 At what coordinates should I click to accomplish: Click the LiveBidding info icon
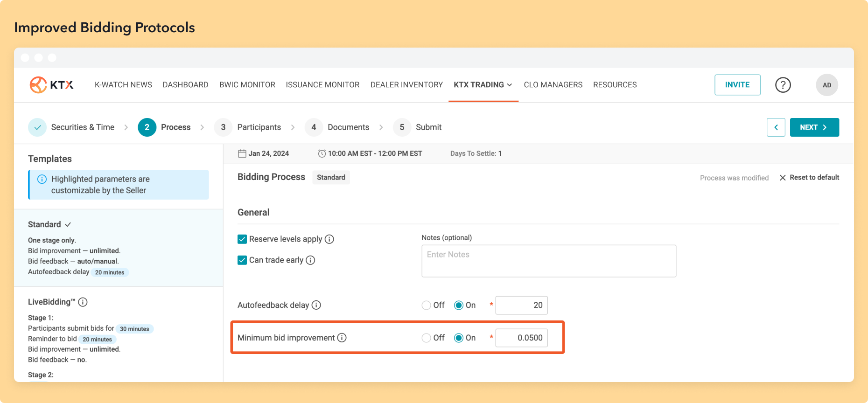(83, 302)
